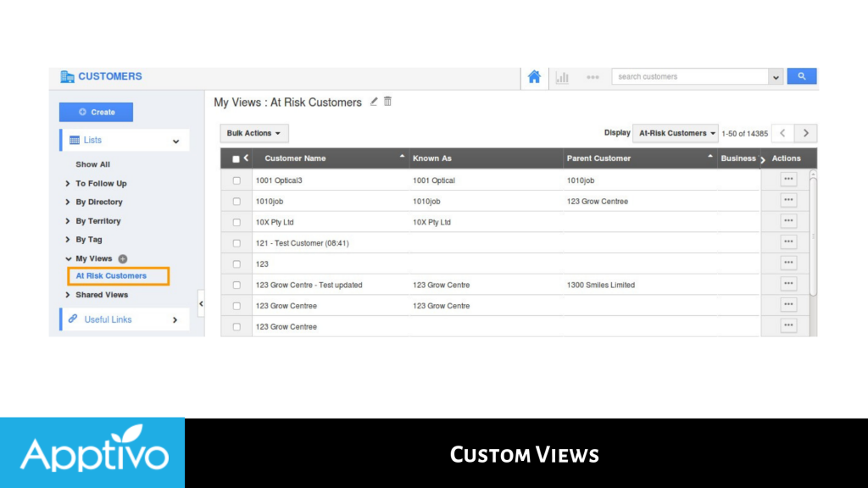The height and width of the screenshot is (488, 868).
Task: Open the Customers home icon
Action: click(x=534, y=76)
